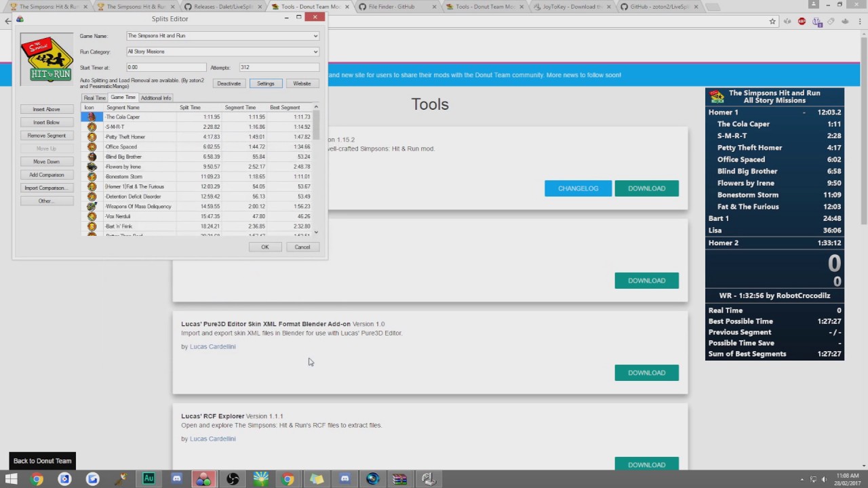Click the Bonestorm Storm segment icon
Image resolution: width=868 pixels, height=488 pixels.
pos(92,176)
